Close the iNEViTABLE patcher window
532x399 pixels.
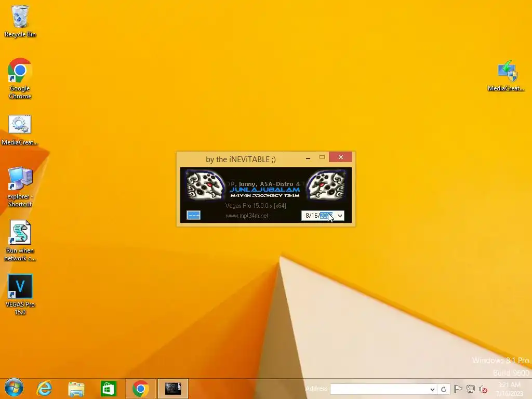pyautogui.click(x=341, y=157)
